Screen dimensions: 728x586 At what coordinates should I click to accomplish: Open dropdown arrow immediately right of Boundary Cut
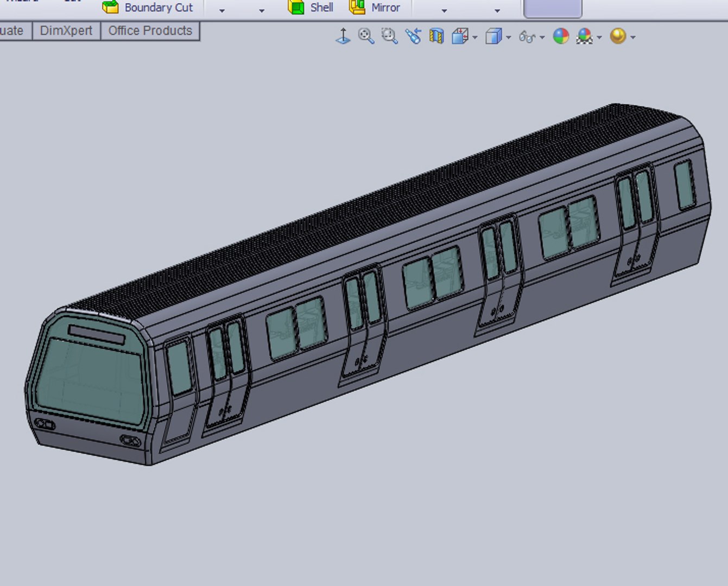click(x=221, y=10)
